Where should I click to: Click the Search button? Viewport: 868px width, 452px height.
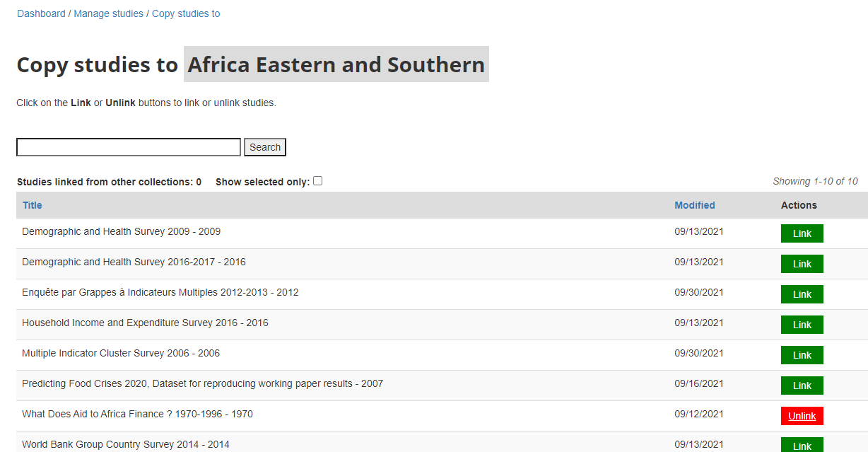265,147
